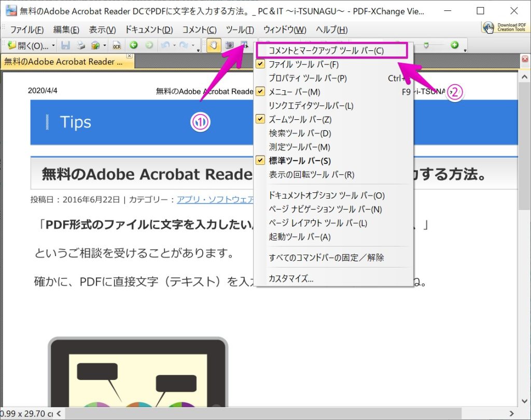Enable ページ レイアウト ツール バー(L)

point(333,223)
